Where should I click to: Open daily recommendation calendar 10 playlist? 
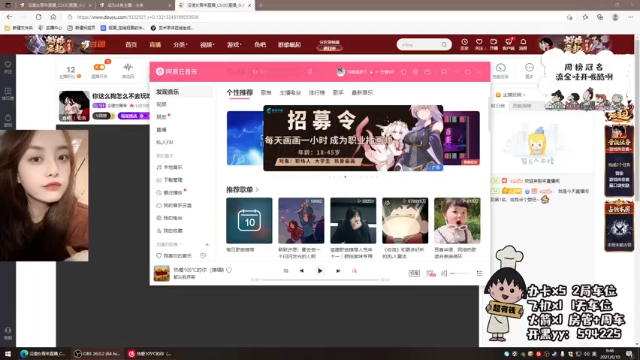click(x=249, y=221)
